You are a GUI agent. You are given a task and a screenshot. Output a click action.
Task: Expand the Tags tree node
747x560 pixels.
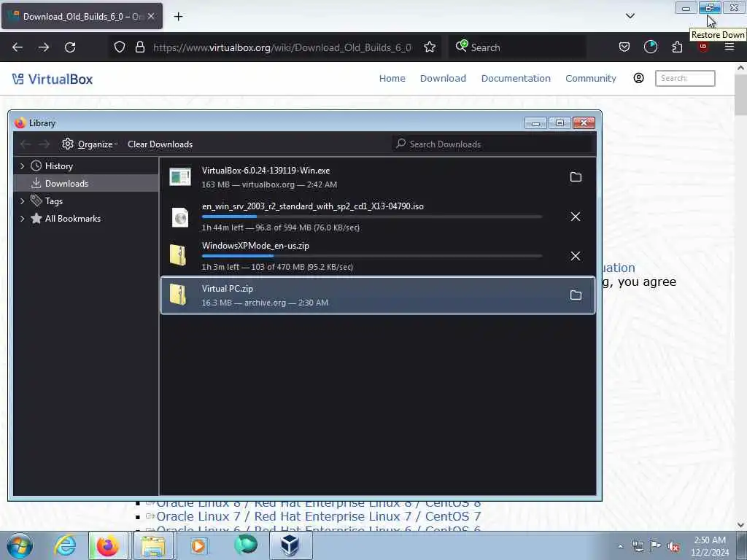tap(22, 201)
